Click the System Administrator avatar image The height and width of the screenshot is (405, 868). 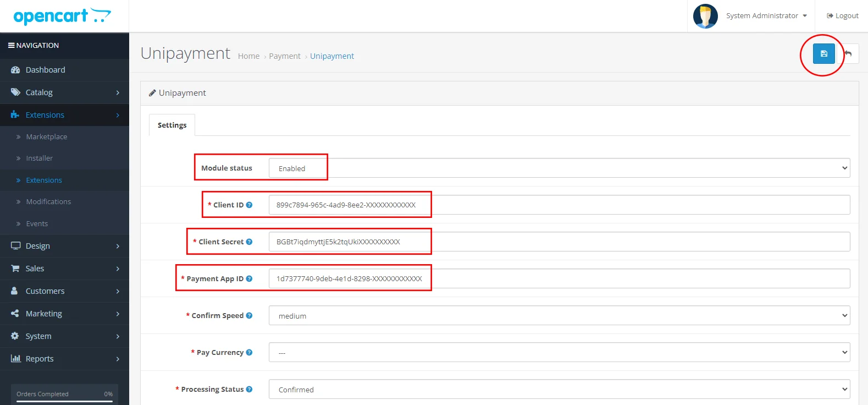coord(705,16)
